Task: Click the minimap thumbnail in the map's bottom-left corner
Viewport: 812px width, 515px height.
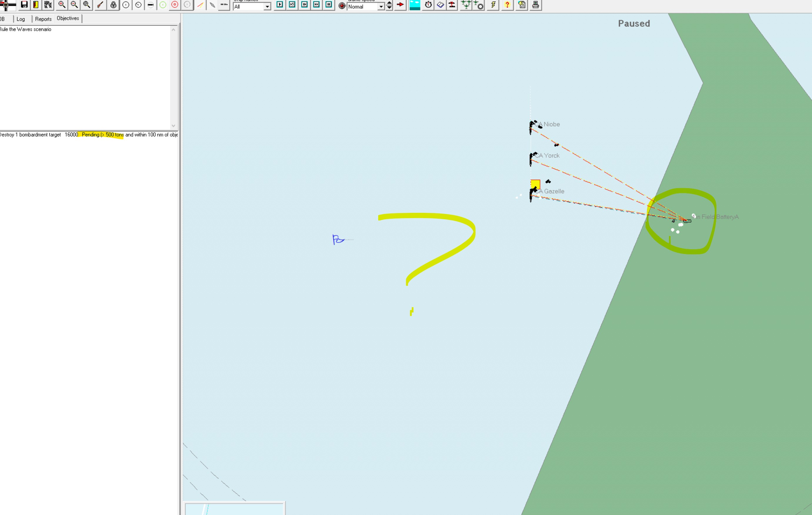Action: (x=234, y=509)
